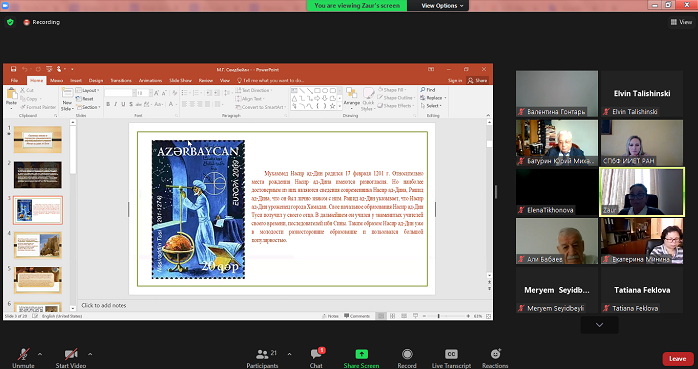Switch to Reading View in status bar
The image size is (698, 369).
(404, 316)
